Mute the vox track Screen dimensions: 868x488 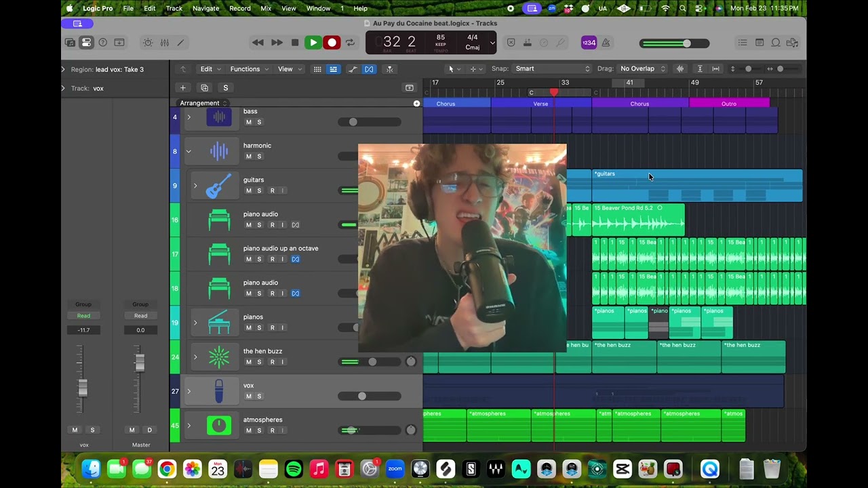(248, 396)
